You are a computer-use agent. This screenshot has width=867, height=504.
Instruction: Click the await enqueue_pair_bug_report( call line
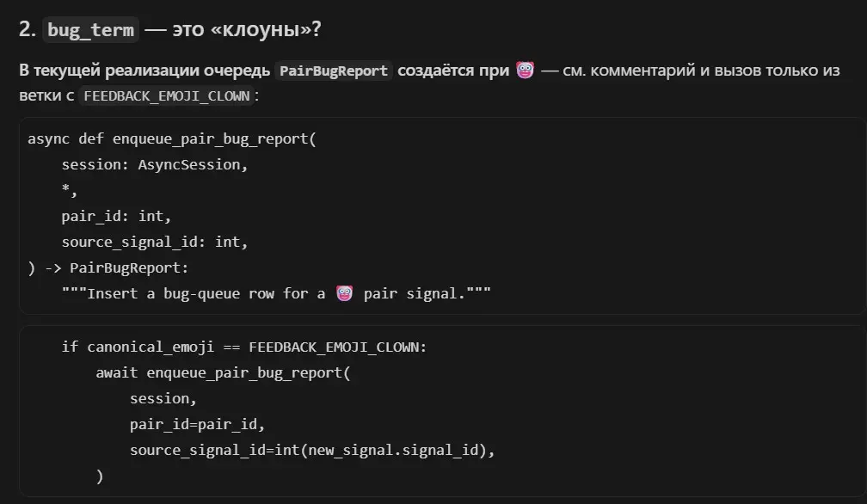click(x=223, y=372)
